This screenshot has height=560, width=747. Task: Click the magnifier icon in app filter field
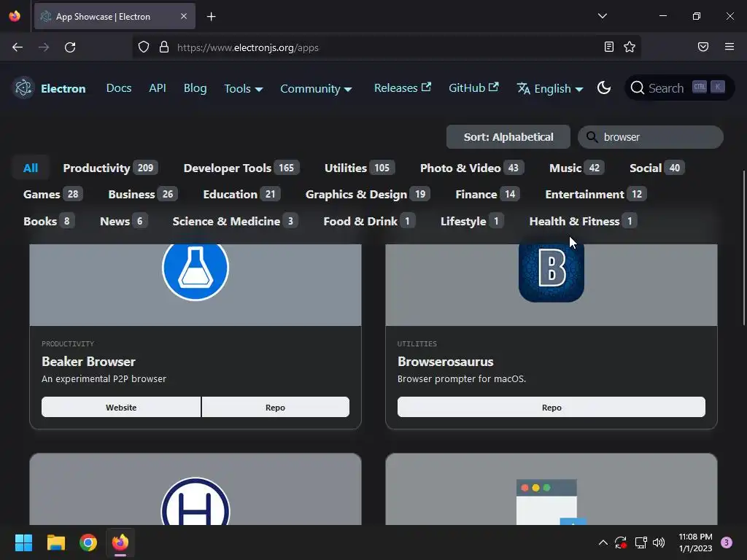point(592,137)
